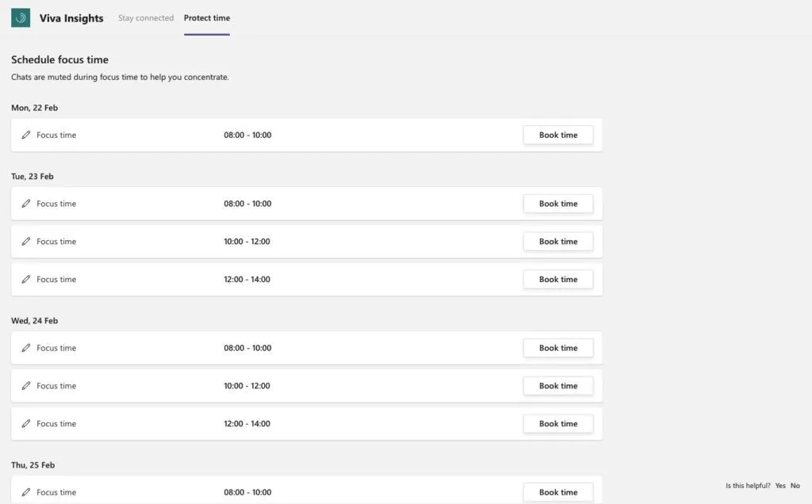The height and width of the screenshot is (504, 812).
Task: Select the Protect time tab
Action: [x=207, y=17]
